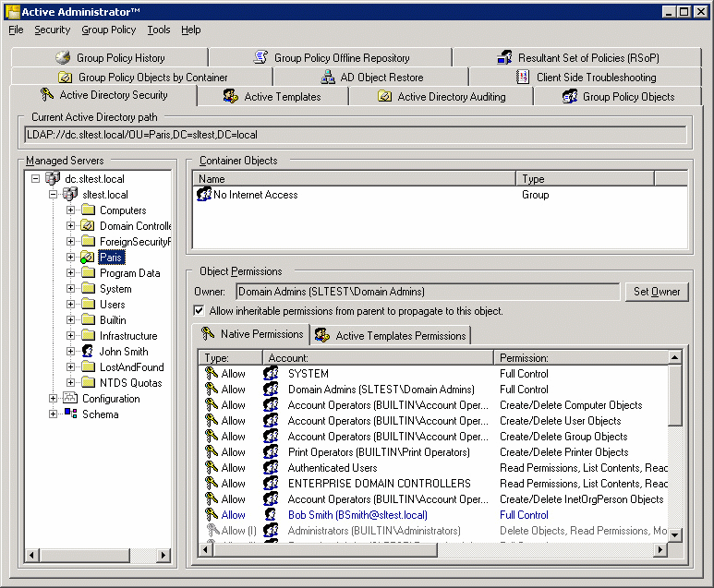
Task: Click the Group Policy History tab icon
Action: 63,57
